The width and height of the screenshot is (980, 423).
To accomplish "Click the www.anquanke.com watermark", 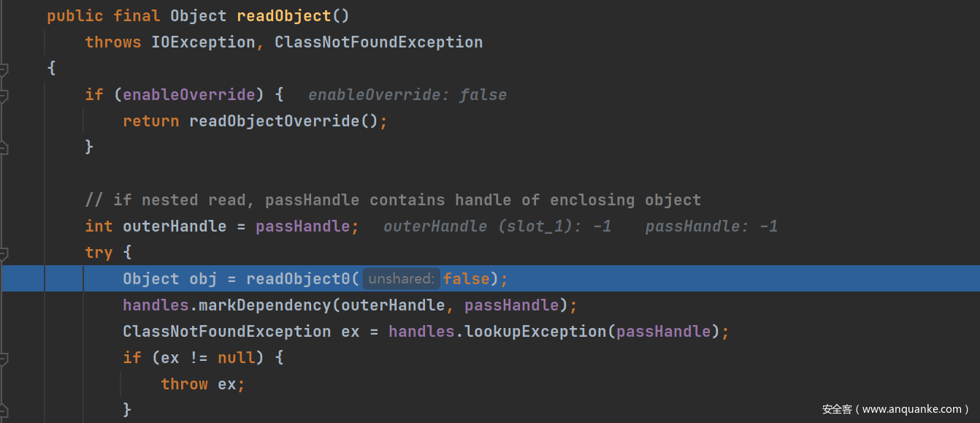I will tap(895, 409).
